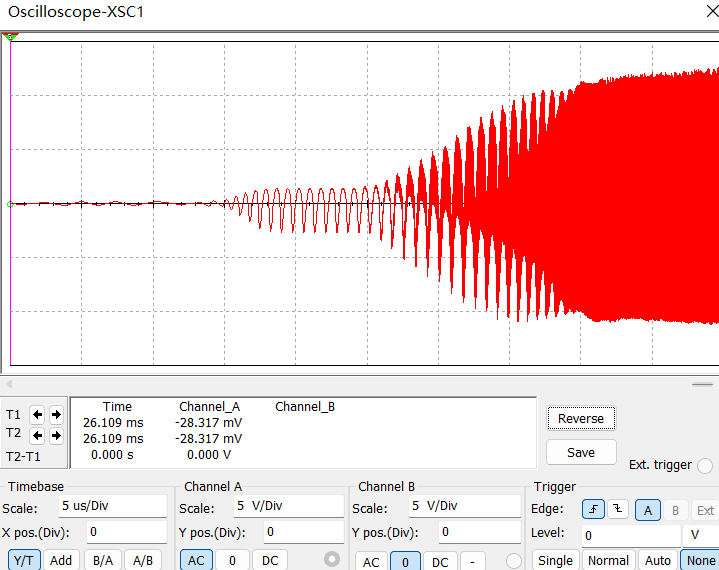Edit Channel B Scale field

point(465,506)
